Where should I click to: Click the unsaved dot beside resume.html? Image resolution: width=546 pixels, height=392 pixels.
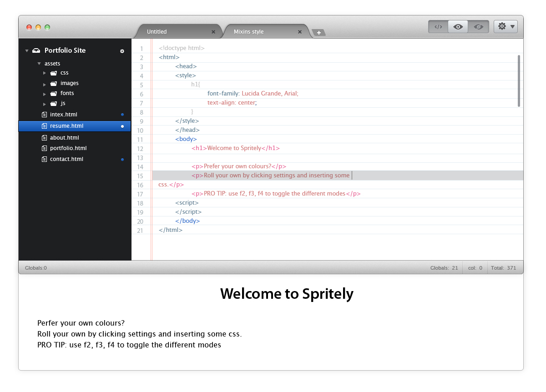click(122, 126)
